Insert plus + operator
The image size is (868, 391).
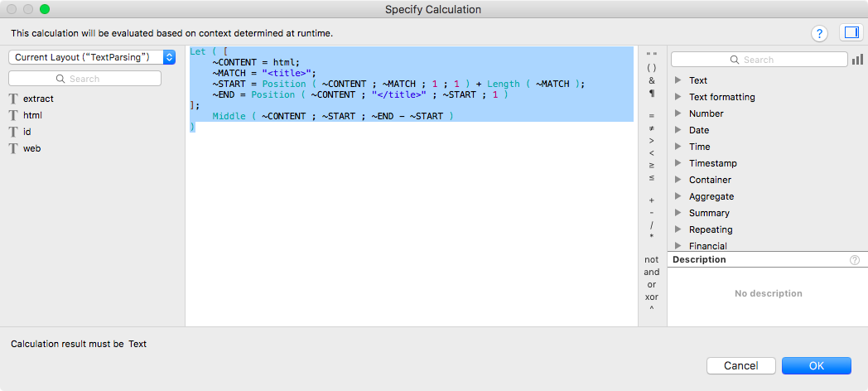pos(652,200)
